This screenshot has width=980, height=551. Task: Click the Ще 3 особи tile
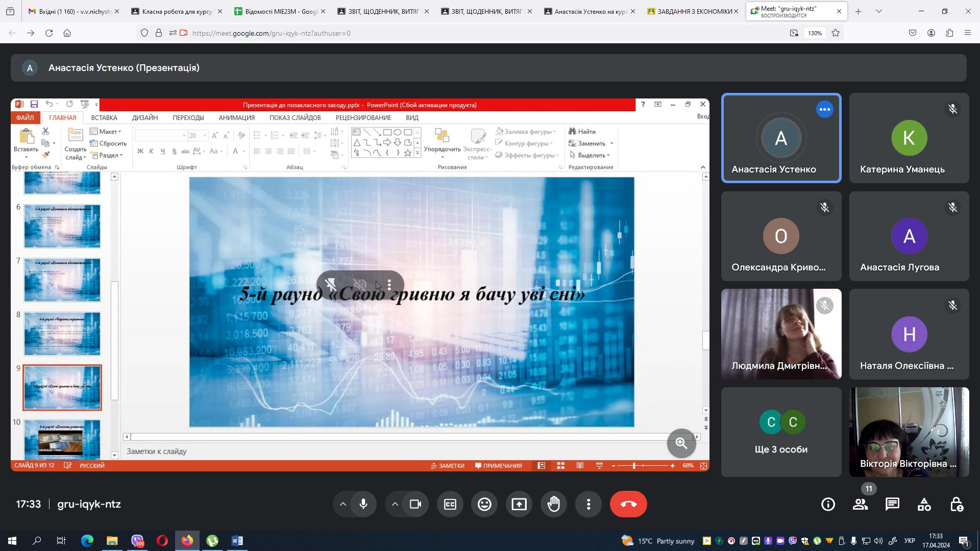781,432
